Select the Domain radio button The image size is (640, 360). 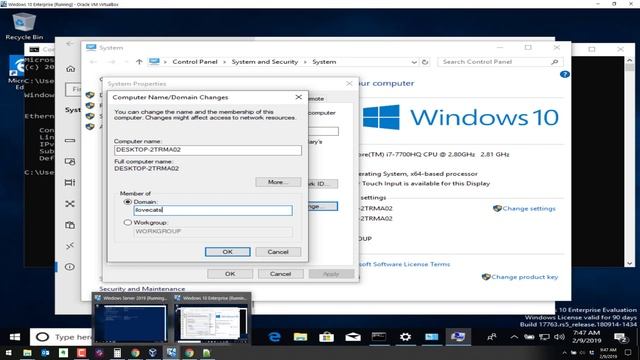tap(127, 202)
